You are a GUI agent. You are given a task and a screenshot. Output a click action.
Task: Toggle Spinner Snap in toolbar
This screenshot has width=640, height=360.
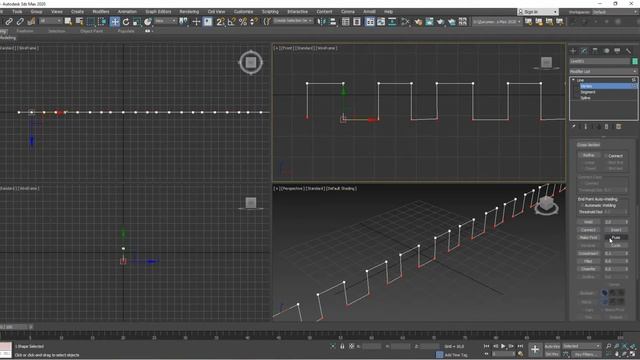point(254,22)
